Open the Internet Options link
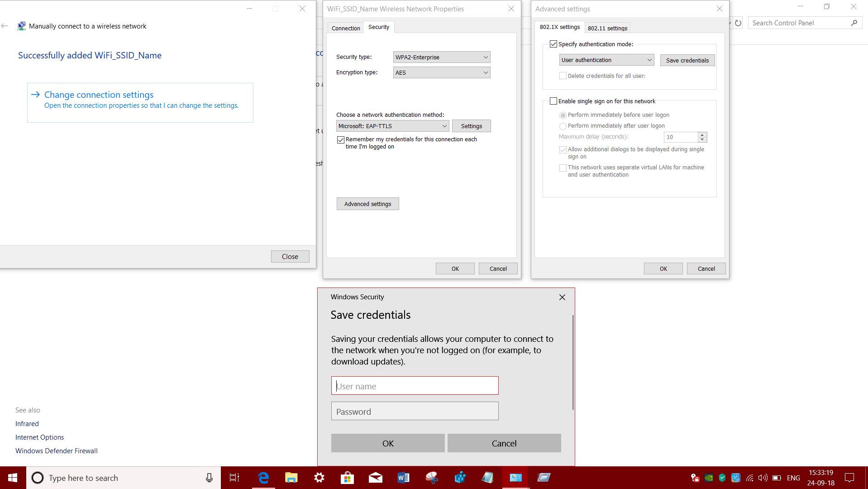This screenshot has width=868, height=489. pos(40,437)
